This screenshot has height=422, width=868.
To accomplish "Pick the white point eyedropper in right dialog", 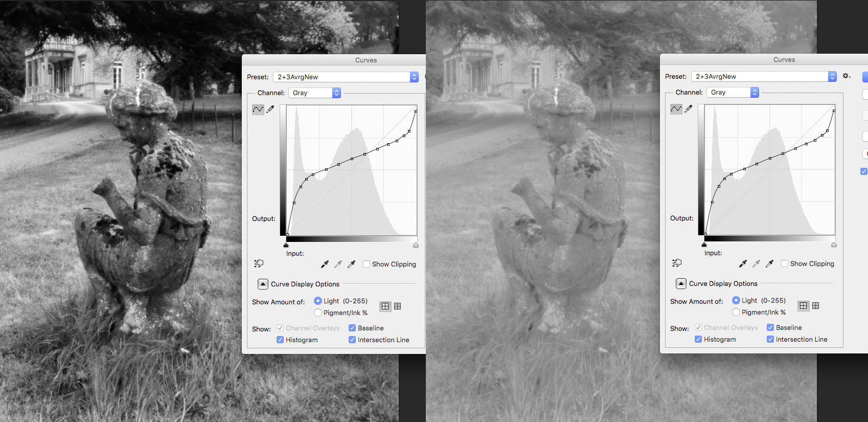I will click(769, 264).
